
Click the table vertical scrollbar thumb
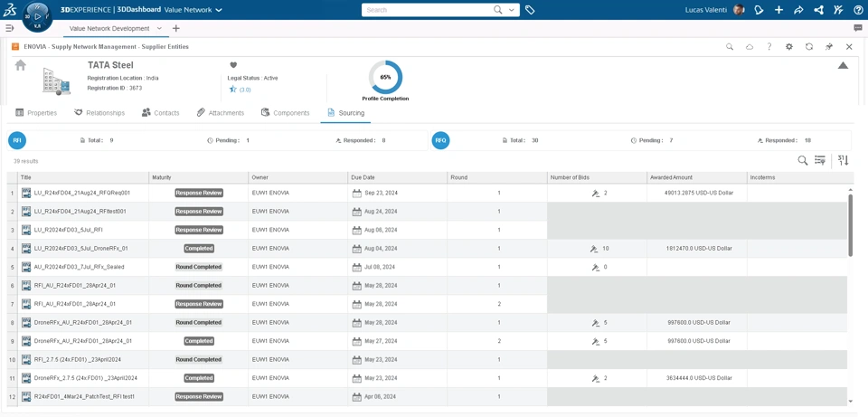point(850,225)
